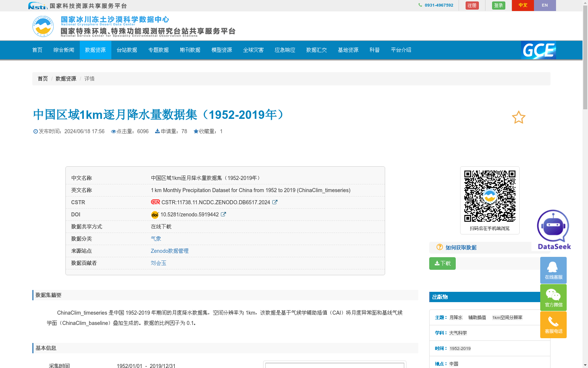The height and width of the screenshot is (368, 588).
Task: Select the 数据资源 navigation tab
Action: [96, 50]
